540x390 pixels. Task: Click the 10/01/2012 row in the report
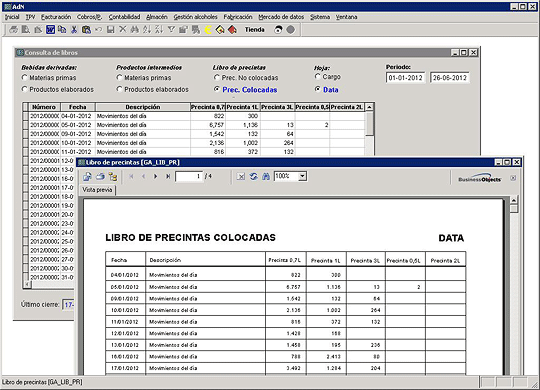coord(285,310)
